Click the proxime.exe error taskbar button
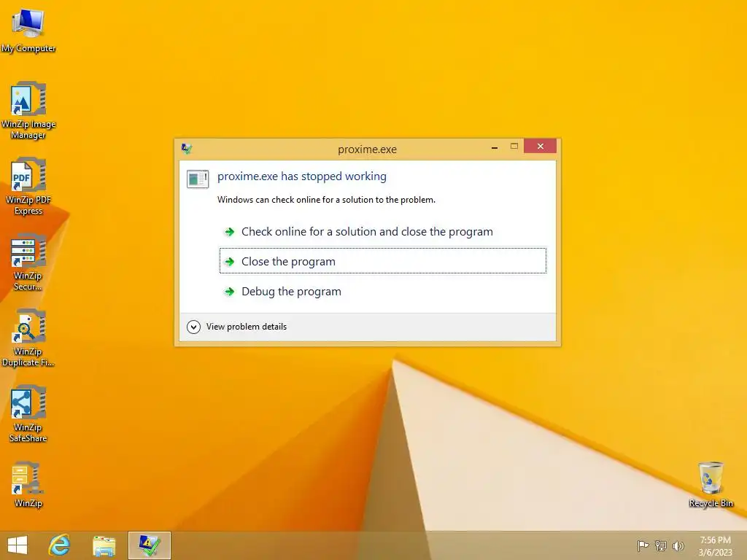This screenshot has height=560, width=747. pos(149,545)
